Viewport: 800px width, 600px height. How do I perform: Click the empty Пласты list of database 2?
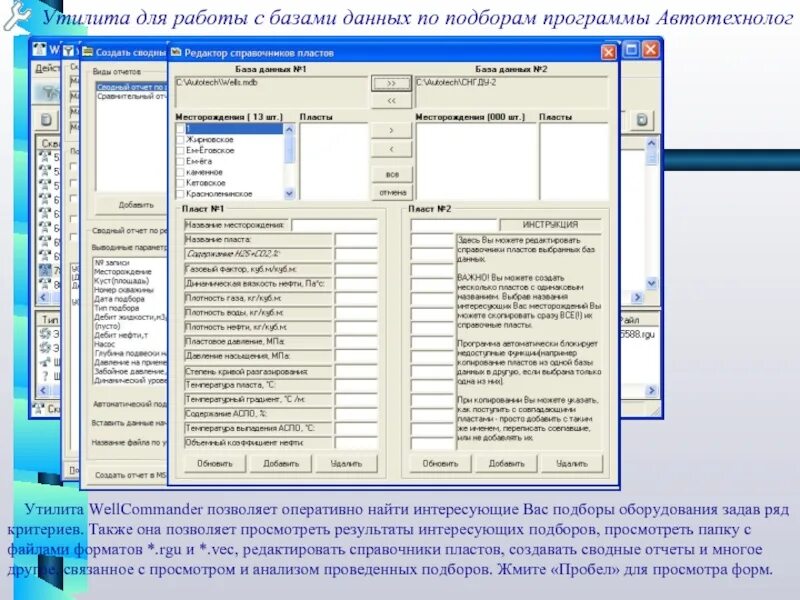574,161
